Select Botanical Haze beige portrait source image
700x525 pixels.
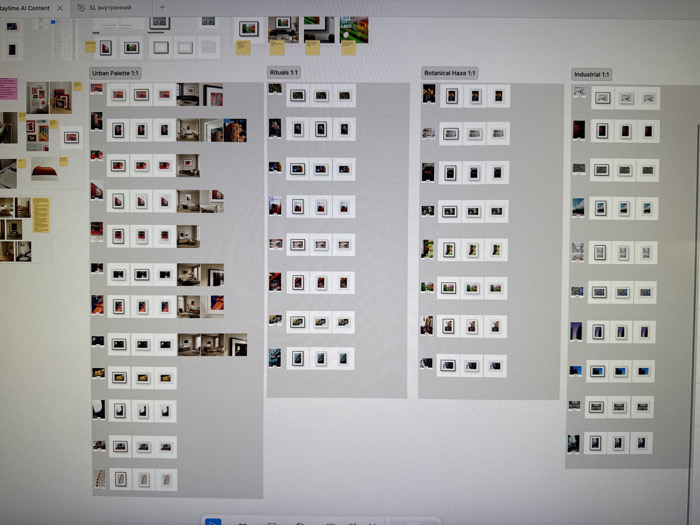pyautogui.click(x=427, y=325)
